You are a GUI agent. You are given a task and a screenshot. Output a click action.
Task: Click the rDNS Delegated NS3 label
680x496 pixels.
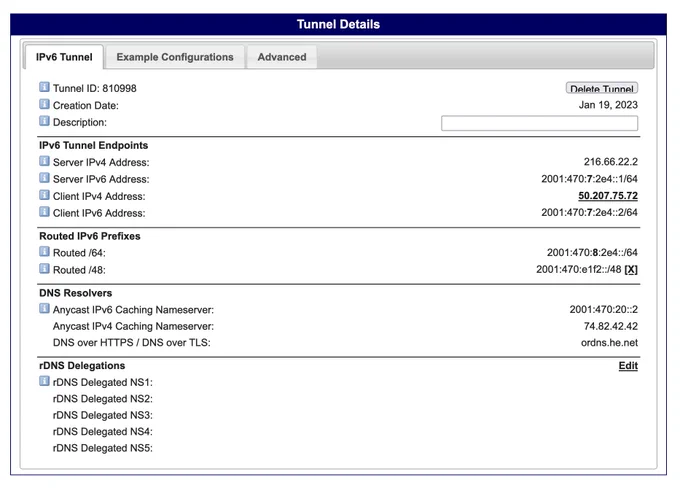tap(103, 415)
